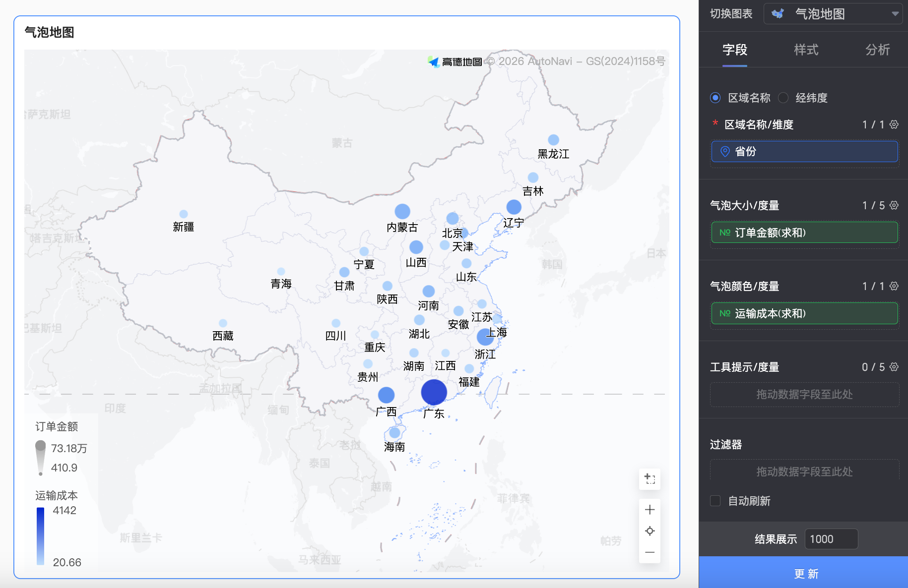Click the number icon on 运输成本(求和) field
Image resolution: width=908 pixels, height=588 pixels.
725,313
